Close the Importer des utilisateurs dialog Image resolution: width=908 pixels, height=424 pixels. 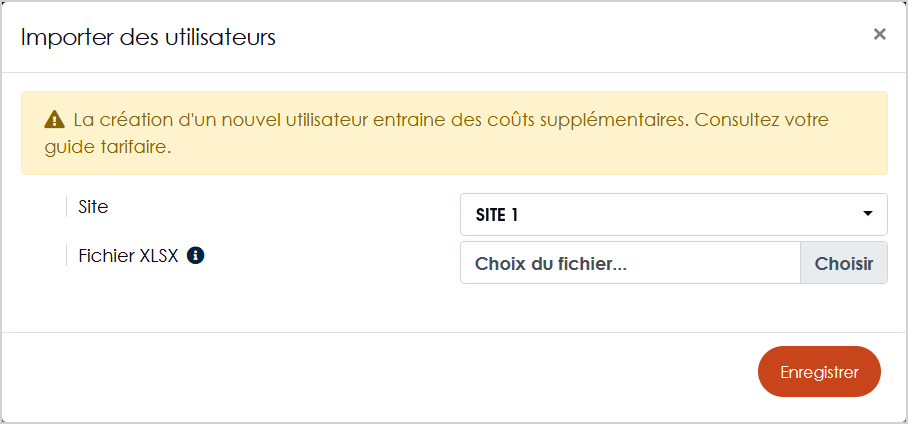pyautogui.click(x=879, y=35)
